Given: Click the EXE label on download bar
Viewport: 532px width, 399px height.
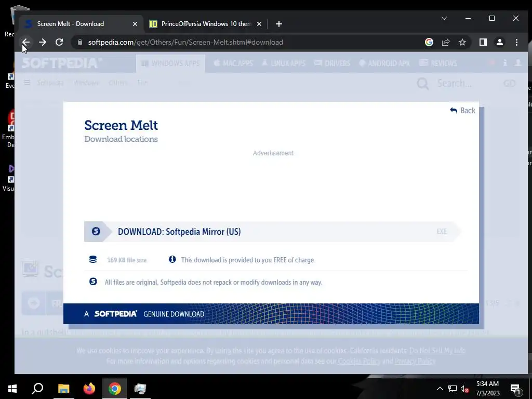Looking at the screenshot, I should [x=442, y=231].
